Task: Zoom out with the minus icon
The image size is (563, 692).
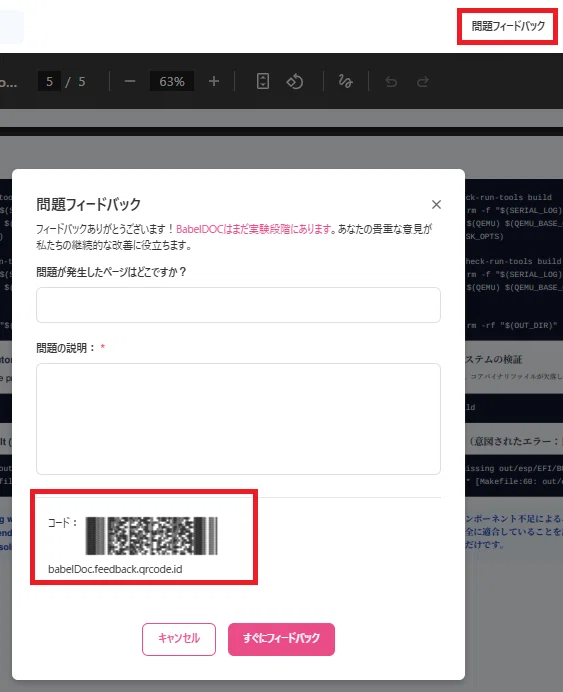Action: click(x=130, y=82)
